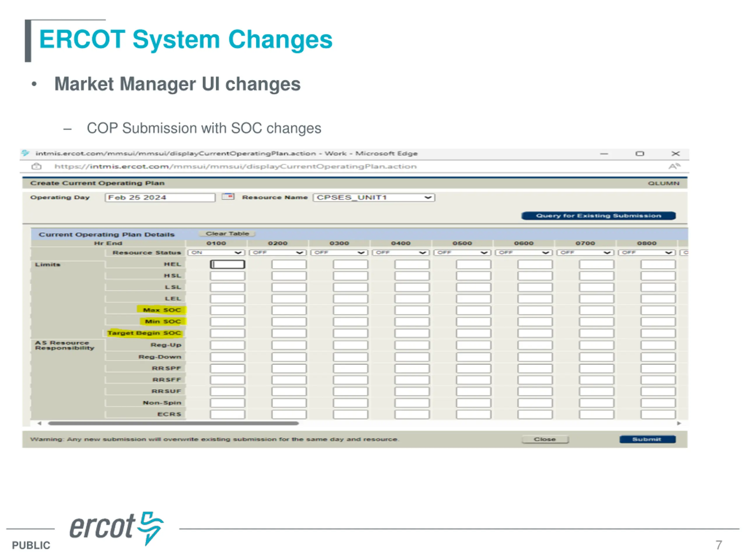Click scrollbar right arrow
Screen dimensions: 747x560
click(679, 423)
